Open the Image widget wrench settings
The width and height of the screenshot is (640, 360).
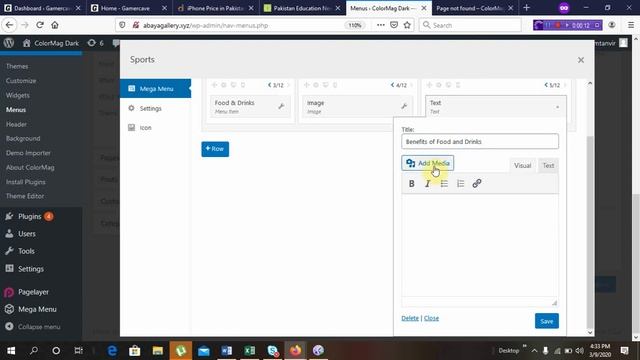(404, 106)
